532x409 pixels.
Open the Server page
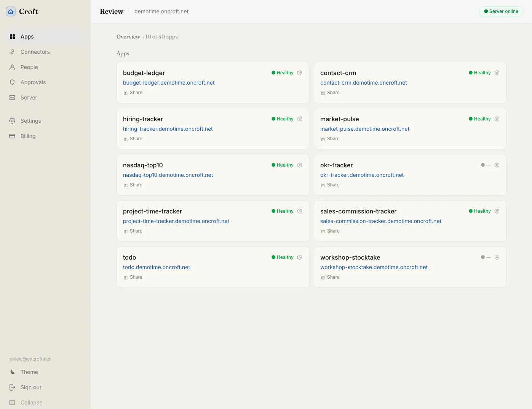45,98
